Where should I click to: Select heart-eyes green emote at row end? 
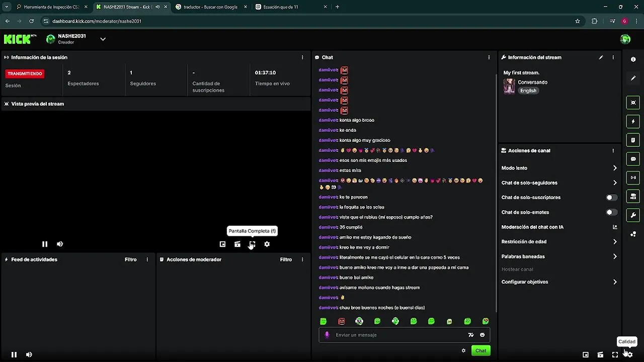486,321
